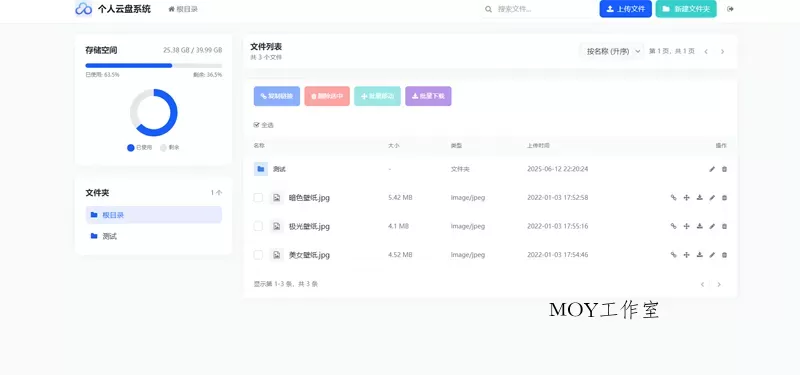Click the image file icon of 极光壁纸.jpg
The width and height of the screenshot is (800, 375).
pyautogui.click(x=277, y=226)
